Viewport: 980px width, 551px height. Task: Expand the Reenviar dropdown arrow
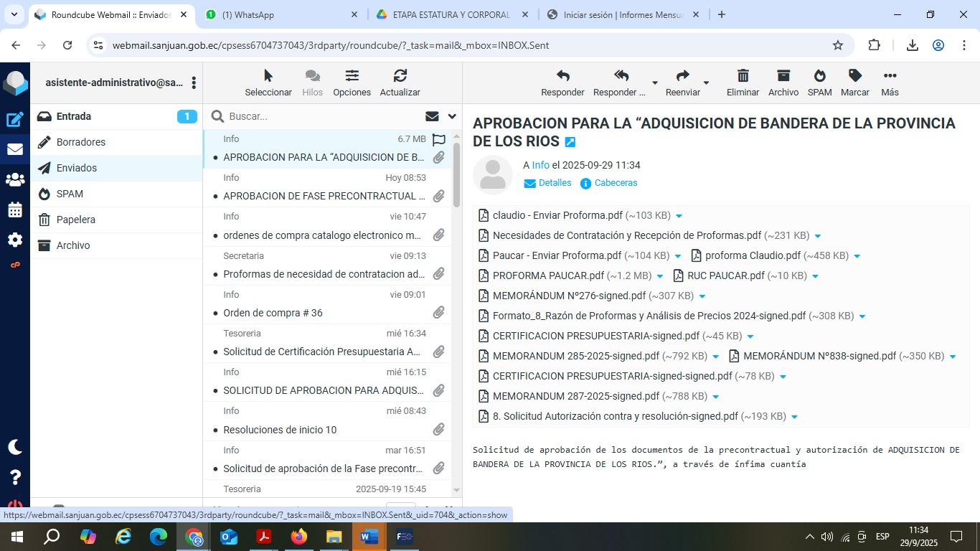pyautogui.click(x=706, y=83)
